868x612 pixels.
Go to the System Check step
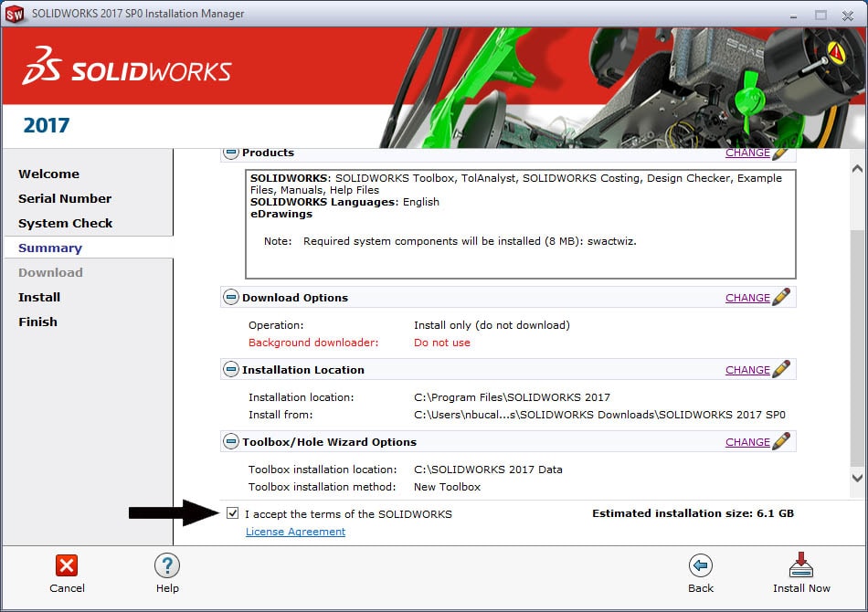[x=65, y=224]
